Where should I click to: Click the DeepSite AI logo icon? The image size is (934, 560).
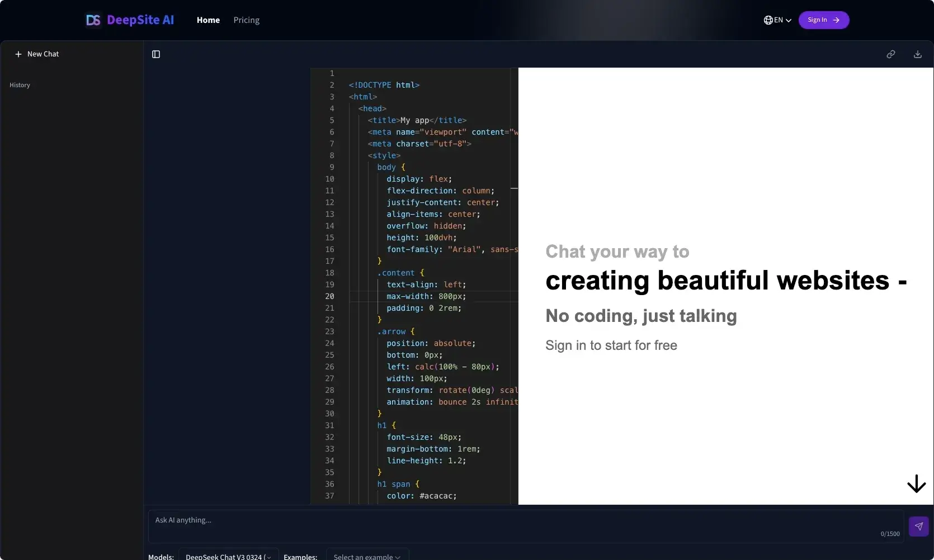click(93, 20)
